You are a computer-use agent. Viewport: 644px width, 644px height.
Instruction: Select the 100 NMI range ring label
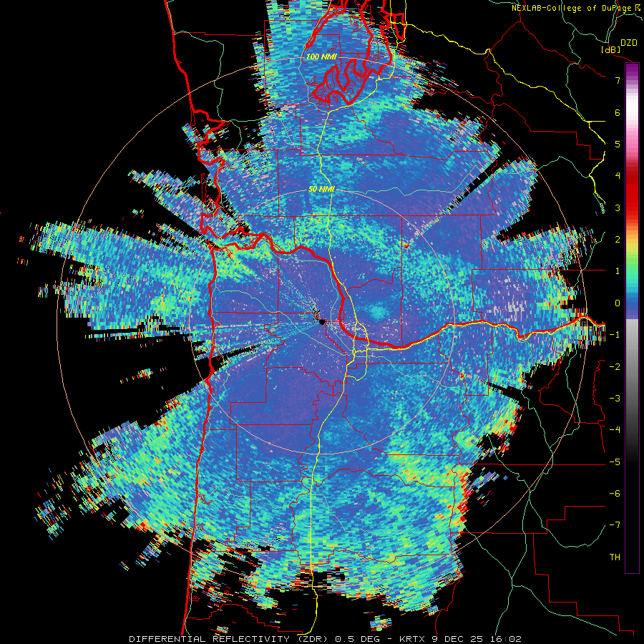(321, 57)
